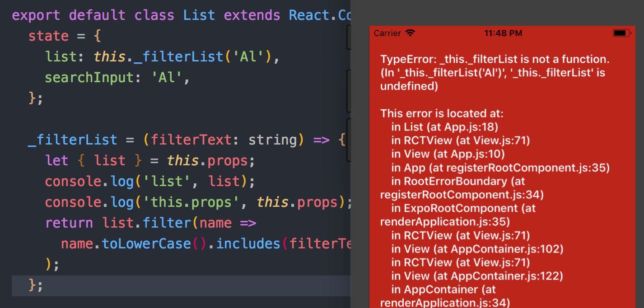Click "list: this._filterList('Al')," code line
This screenshot has height=308, width=644.
click(x=163, y=56)
